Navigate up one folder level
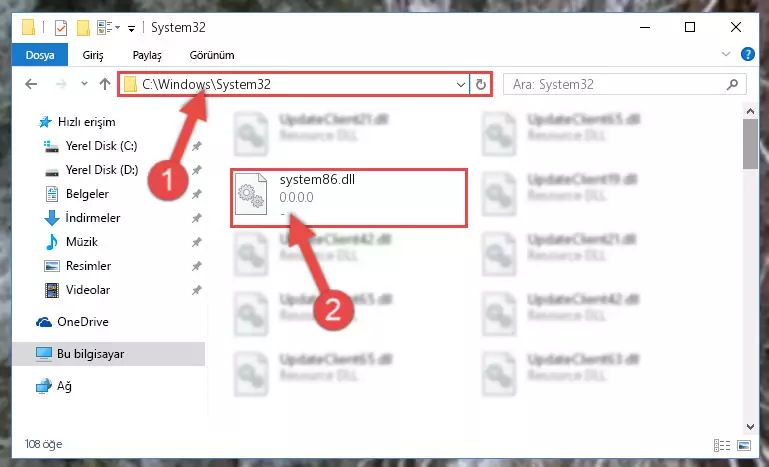This screenshot has height=467, width=769. 104,84
